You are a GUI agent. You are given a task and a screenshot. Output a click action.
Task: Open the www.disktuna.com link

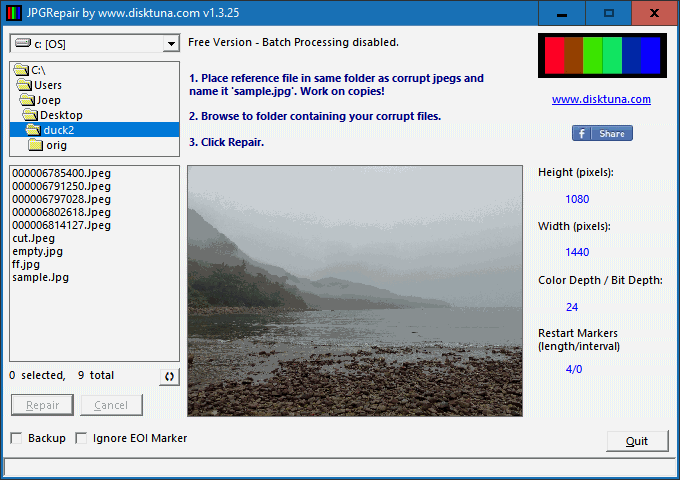tap(601, 99)
